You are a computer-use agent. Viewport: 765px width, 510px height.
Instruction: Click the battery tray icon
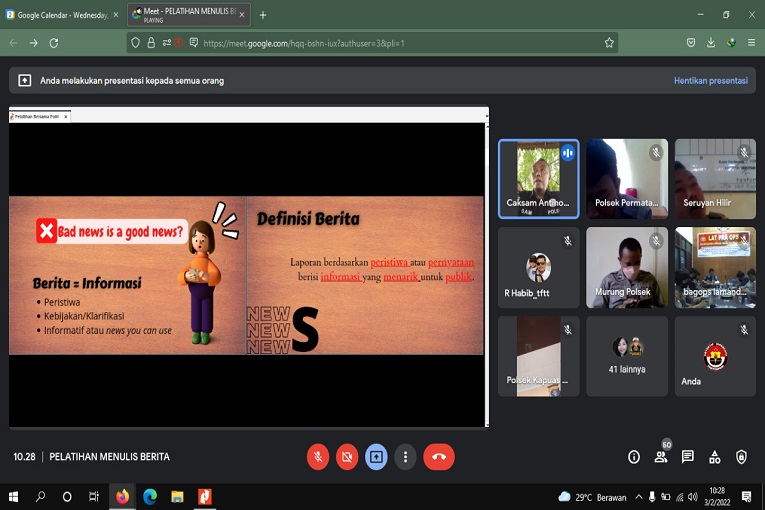665,497
